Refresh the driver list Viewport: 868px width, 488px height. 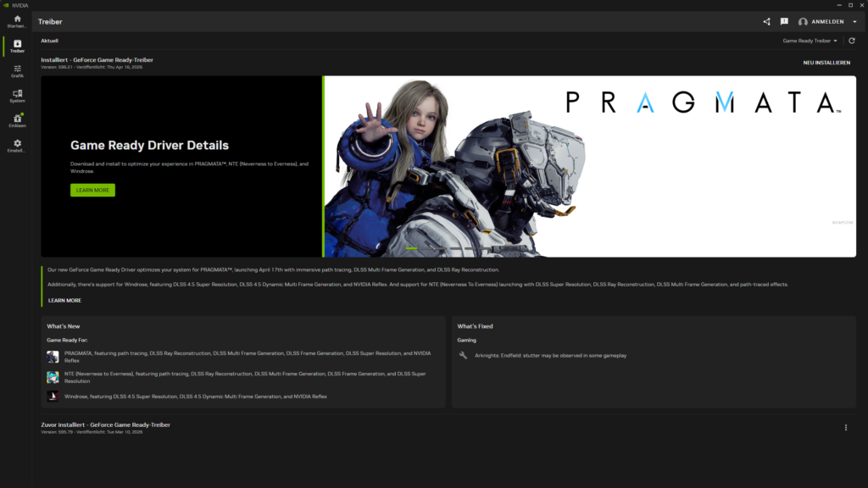pos(852,41)
